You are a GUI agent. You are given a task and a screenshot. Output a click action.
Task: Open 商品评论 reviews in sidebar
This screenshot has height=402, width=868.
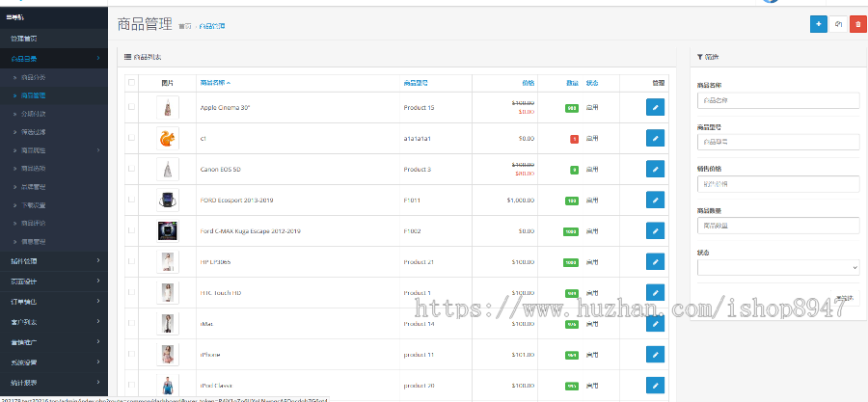[54, 224]
